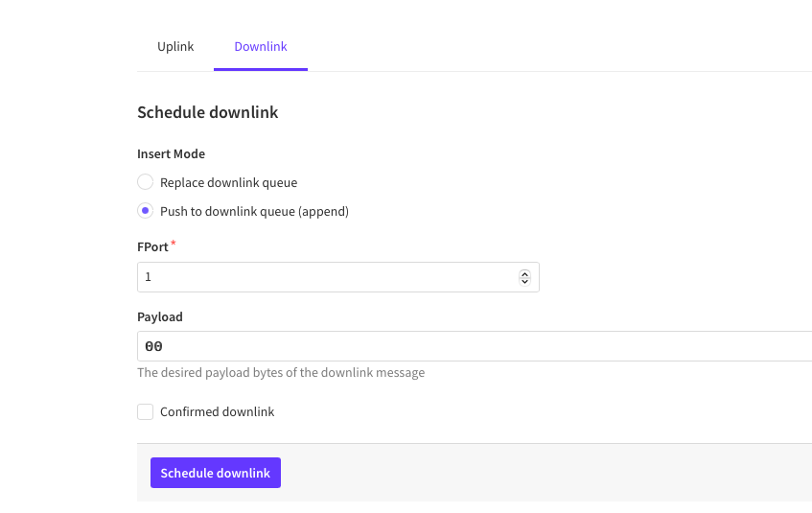Click the "Confirmed downlink" label text
The image size is (812, 513).
[x=217, y=412]
